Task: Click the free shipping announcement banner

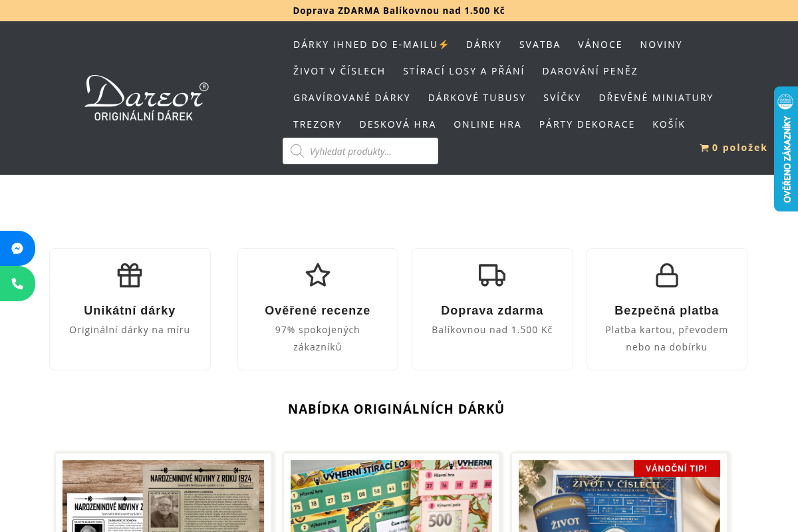Action: 399,11
